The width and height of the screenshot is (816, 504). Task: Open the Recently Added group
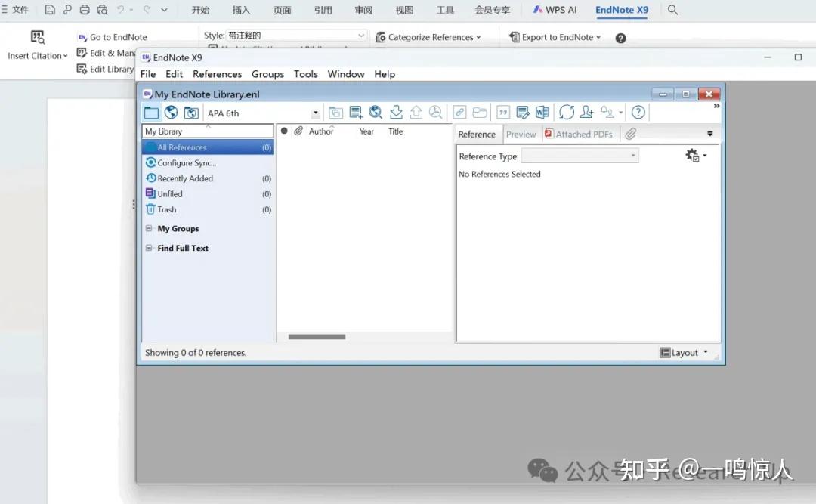[185, 178]
